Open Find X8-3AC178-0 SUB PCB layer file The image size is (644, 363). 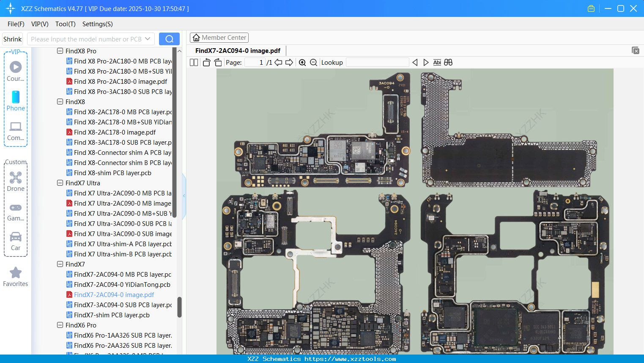click(119, 142)
